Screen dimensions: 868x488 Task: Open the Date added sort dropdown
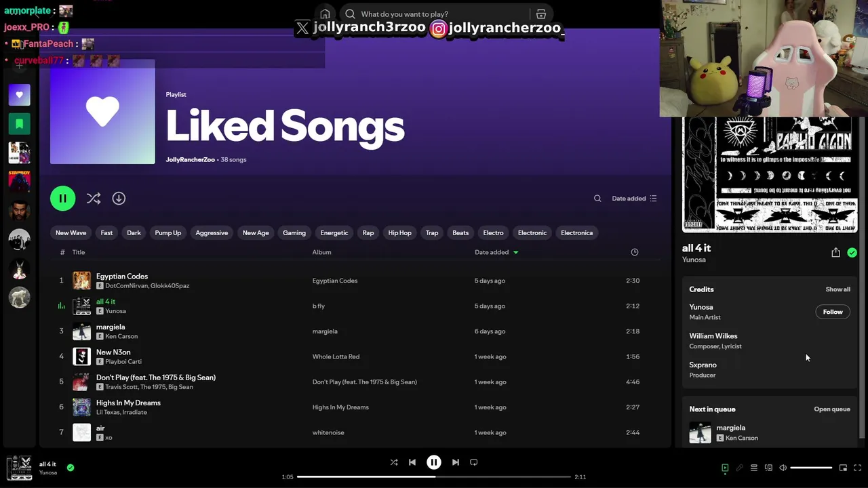[634, 199]
